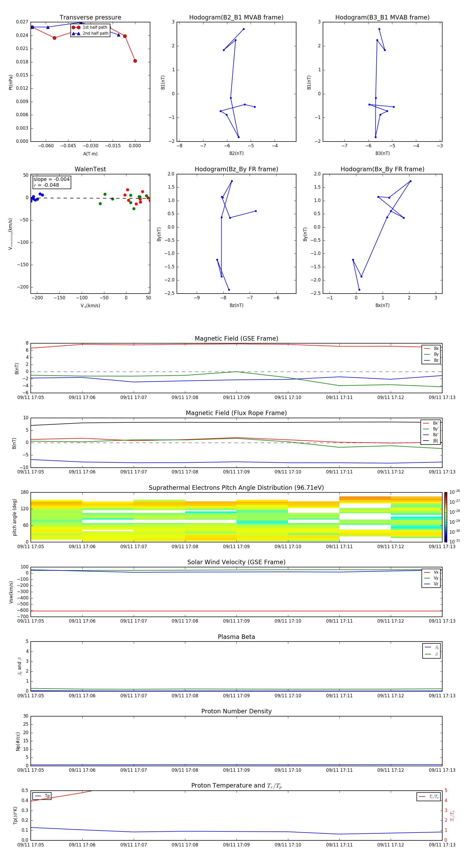Click the 10^-26 label on the color bar

pyautogui.click(x=455, y=492)
